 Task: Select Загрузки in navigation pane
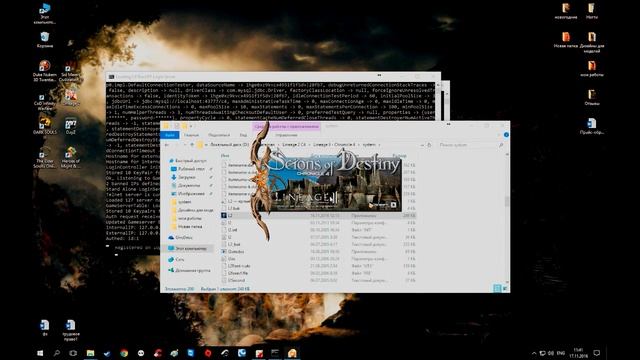(x=183, y=177)
